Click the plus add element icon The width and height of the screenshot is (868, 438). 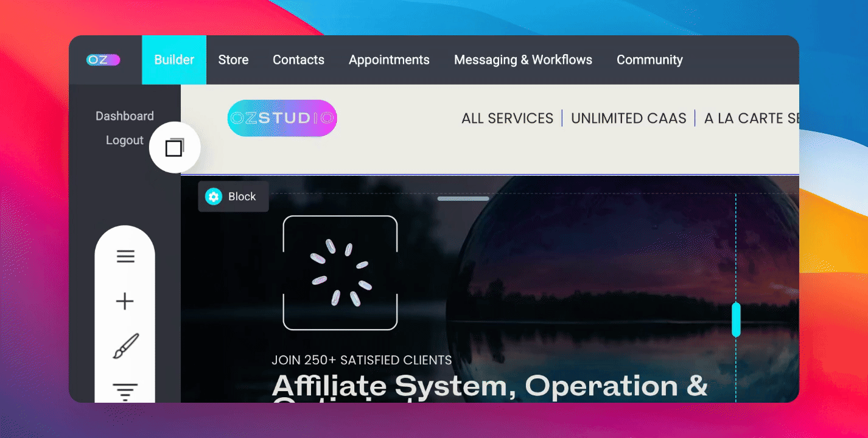pyautogui.click(x=125, y=301)
